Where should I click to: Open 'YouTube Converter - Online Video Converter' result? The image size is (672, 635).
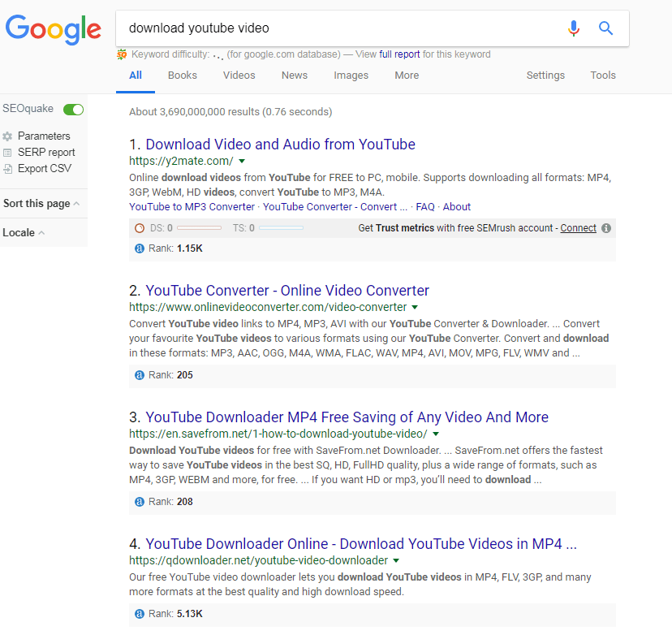(287, 291)
